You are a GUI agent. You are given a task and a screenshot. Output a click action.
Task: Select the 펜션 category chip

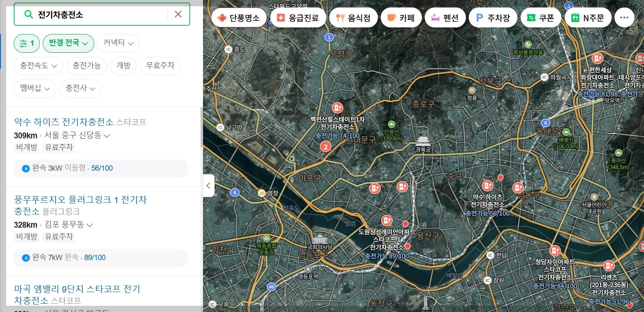point(445,18)
